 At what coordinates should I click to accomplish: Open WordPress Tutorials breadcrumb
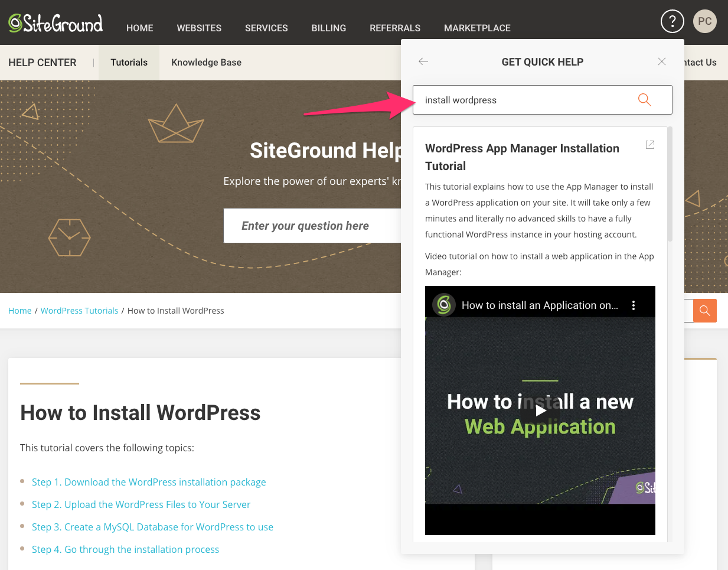(80, 311)
